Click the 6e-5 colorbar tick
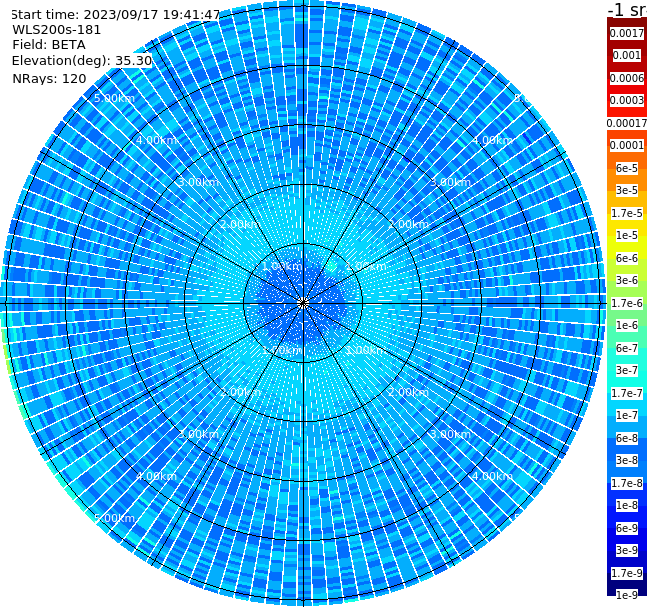 626,168
